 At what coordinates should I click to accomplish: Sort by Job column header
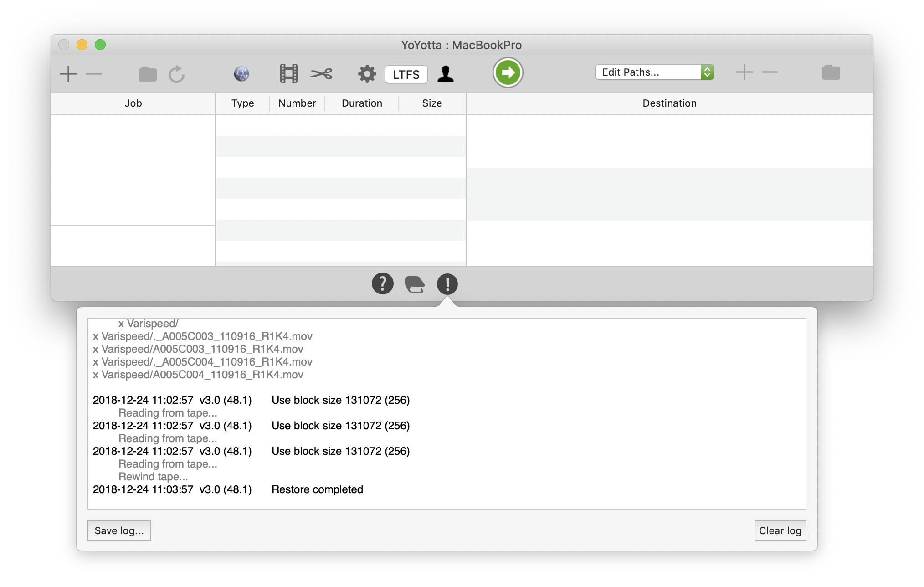coord(133,103)
